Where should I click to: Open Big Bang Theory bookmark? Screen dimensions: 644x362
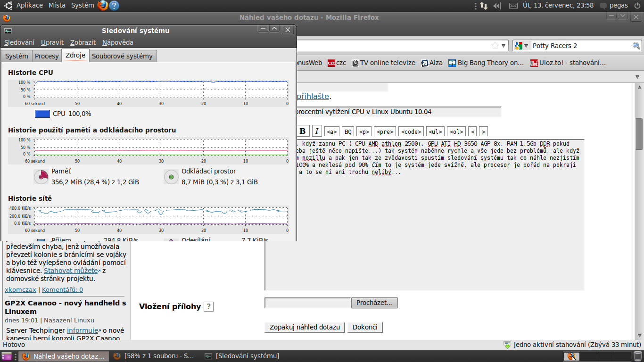point(486,63)
